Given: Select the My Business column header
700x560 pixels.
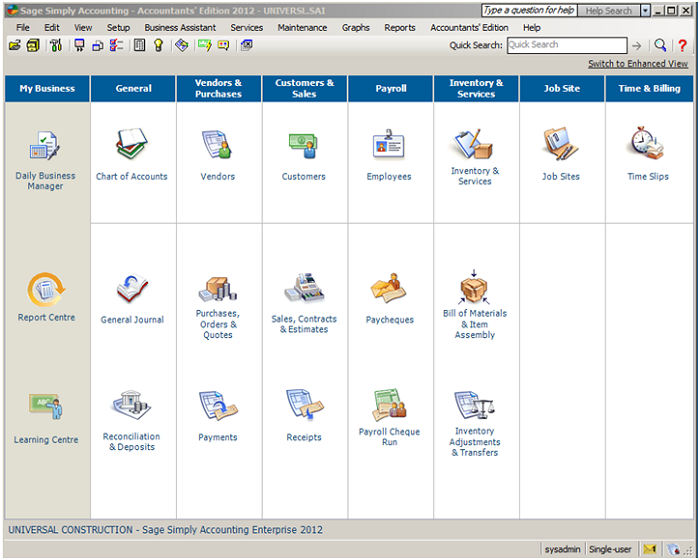Looking at the screenshot, I should pyautogui.click(x=47, y=88).
